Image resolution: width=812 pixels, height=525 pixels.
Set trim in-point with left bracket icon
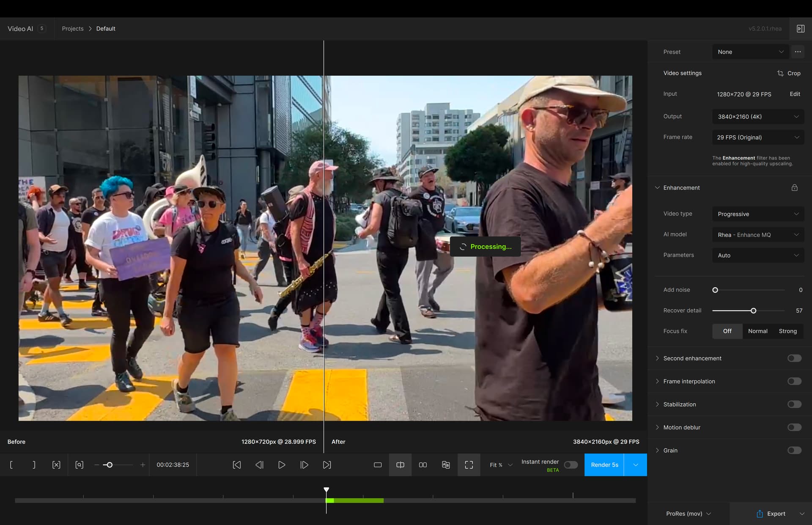click(x=11, y=465)
